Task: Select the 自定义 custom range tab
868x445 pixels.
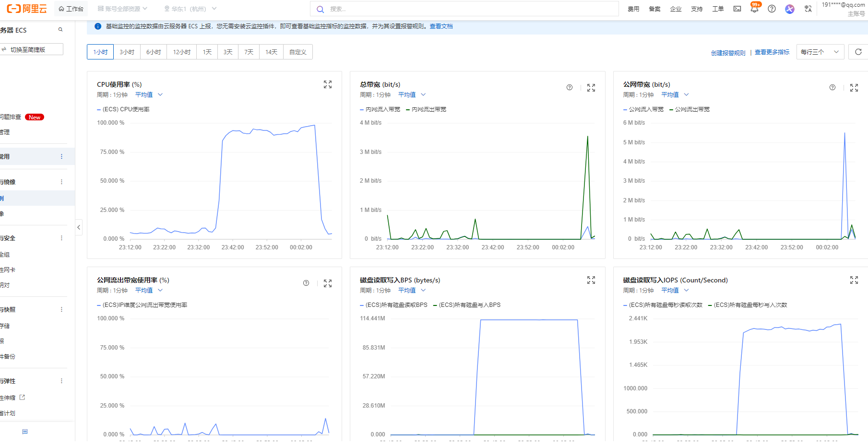Action: click(298, 52)
